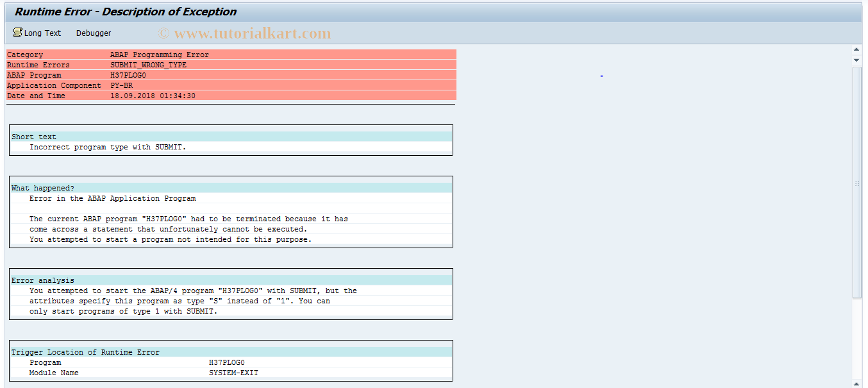Screen dimensions: 868x388
Task: Click line 'You attempted to start a program not intended'
Action: click(171, 239)
